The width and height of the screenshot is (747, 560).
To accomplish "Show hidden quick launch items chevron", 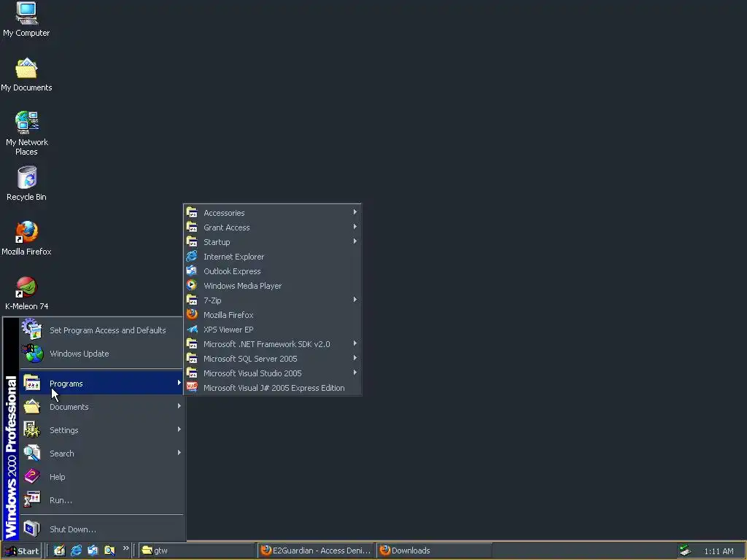I will pyautogui.click(x=125, y=548).
